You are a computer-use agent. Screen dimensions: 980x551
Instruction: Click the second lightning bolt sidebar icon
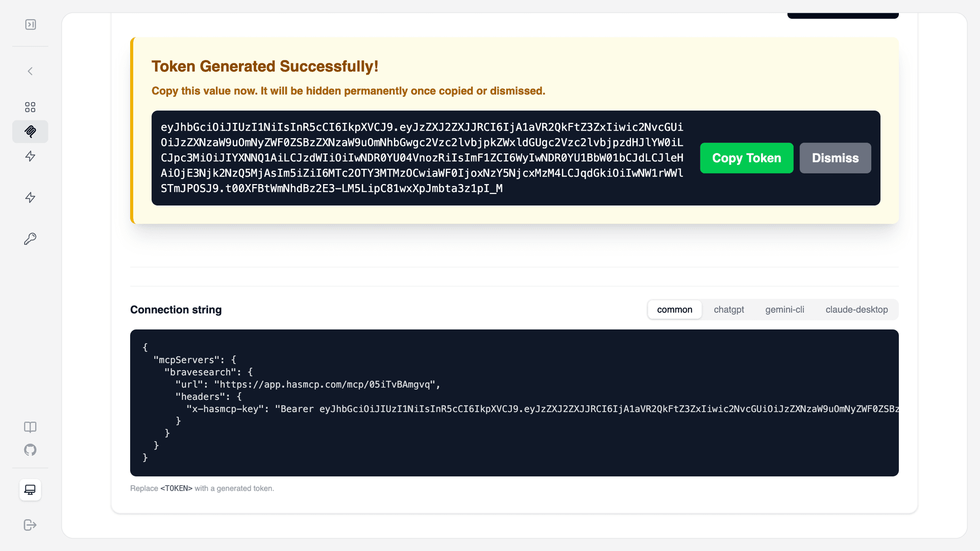tap(30, 198)
